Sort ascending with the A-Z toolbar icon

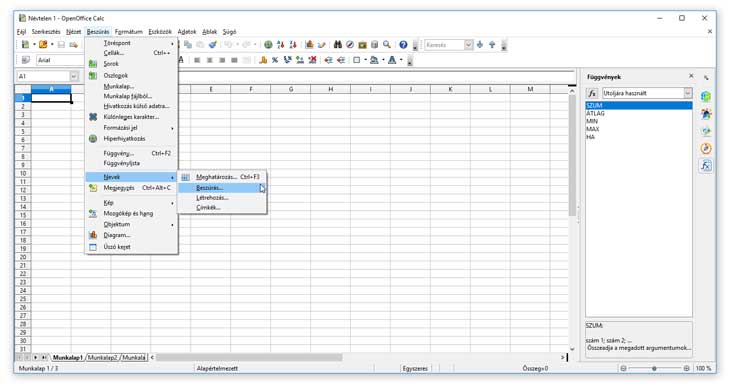pyautogui.click(x=280, y=45)
